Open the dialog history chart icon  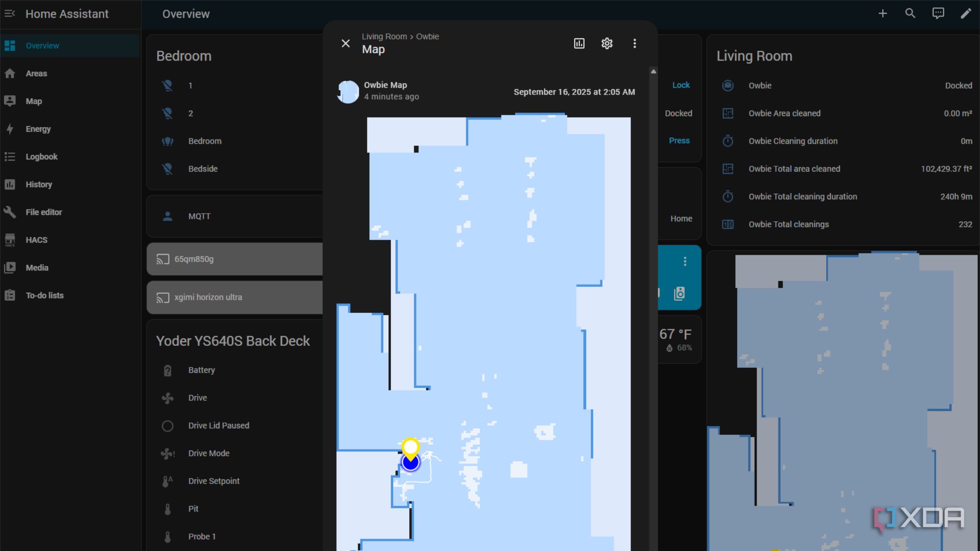tap(579, 44)
